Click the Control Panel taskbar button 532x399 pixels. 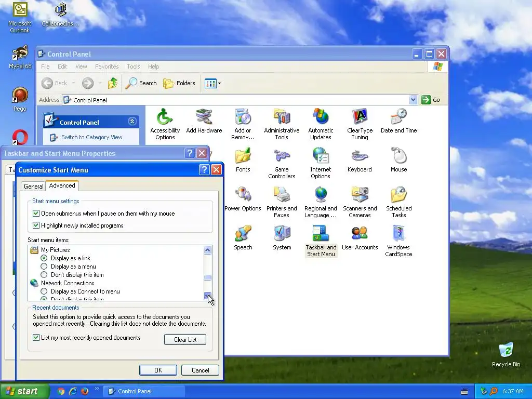(144, 391)
